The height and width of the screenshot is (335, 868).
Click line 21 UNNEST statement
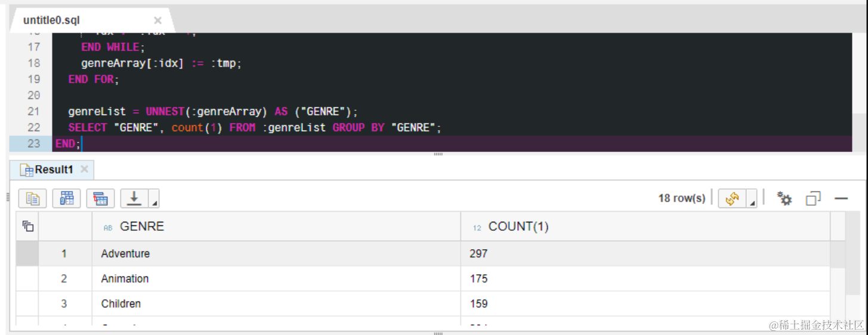point(213,111)
